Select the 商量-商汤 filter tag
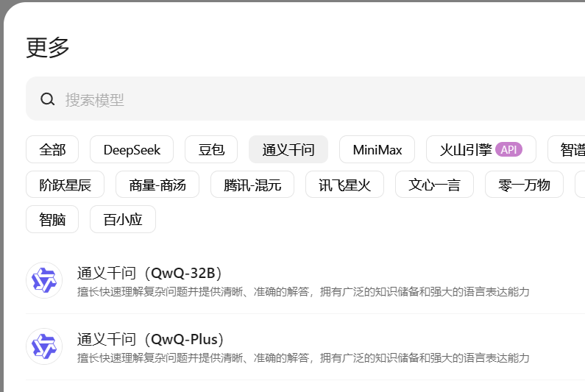 point(157,185)
